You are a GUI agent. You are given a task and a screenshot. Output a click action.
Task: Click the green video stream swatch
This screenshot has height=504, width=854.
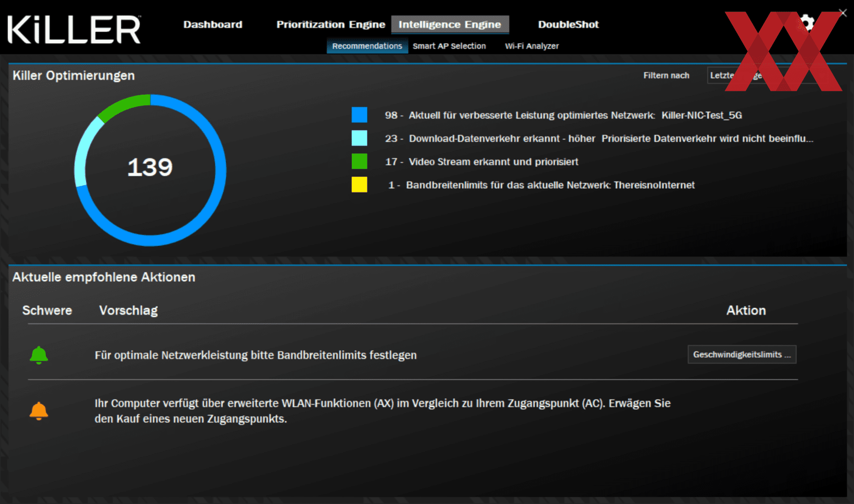(359, 161)
